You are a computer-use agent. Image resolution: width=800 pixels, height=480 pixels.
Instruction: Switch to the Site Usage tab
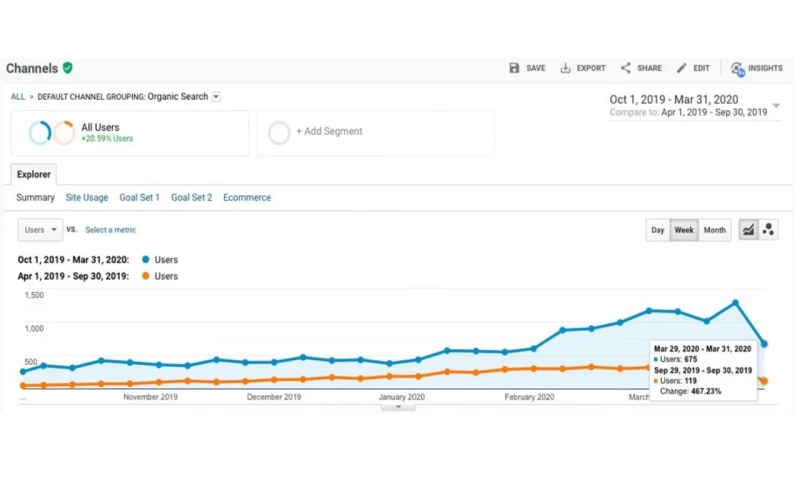coord(87,198)
